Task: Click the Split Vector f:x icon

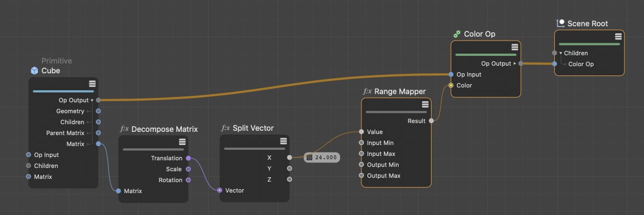Action: [x=226, y=128]
